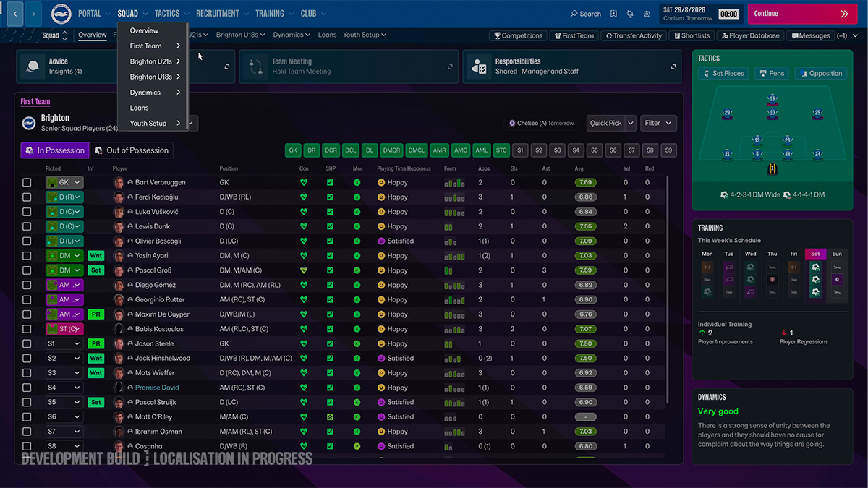Open the Transfer Activity shortcut
The image size is (868, 488).
(634, 35)
